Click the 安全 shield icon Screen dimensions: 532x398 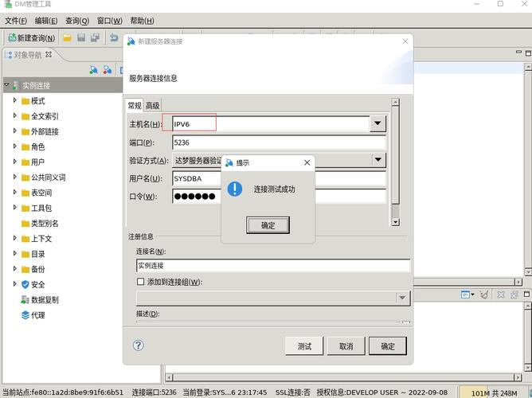[x=25, y=284]
